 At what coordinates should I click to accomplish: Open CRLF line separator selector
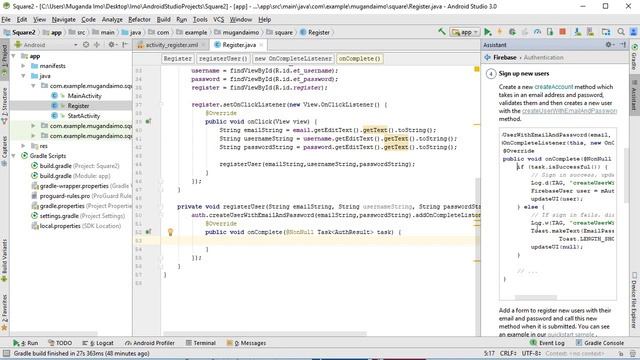(x=509, y=353)
